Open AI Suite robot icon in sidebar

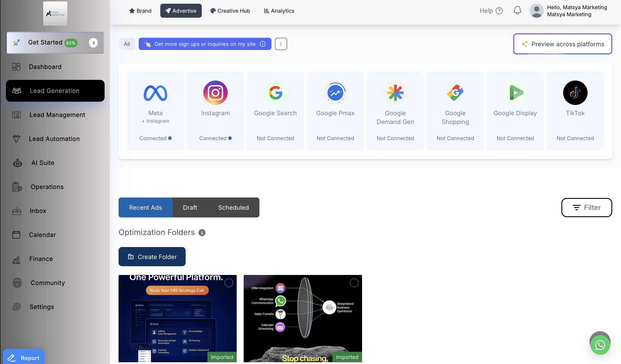point(17,163)
